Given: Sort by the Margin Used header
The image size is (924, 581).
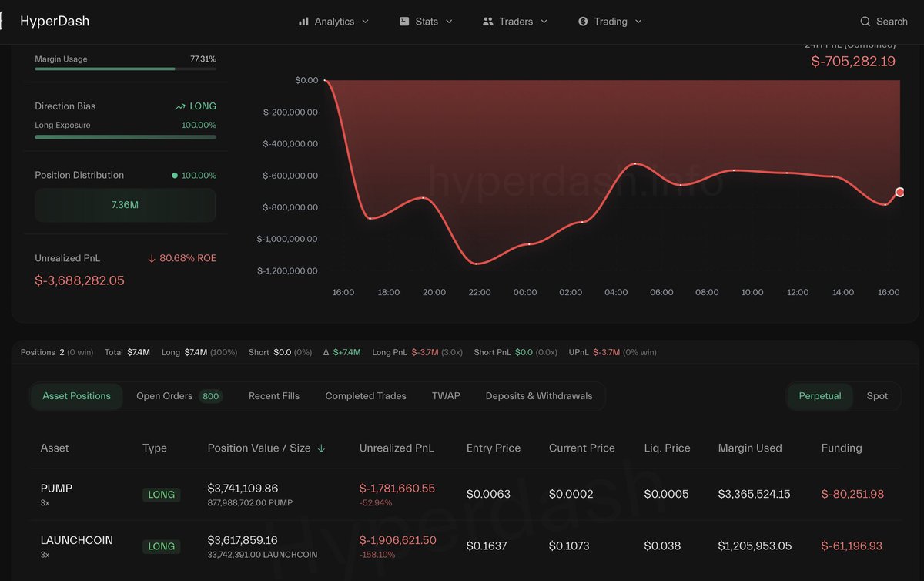Looking at the screenshot, I should click(750, 448).
